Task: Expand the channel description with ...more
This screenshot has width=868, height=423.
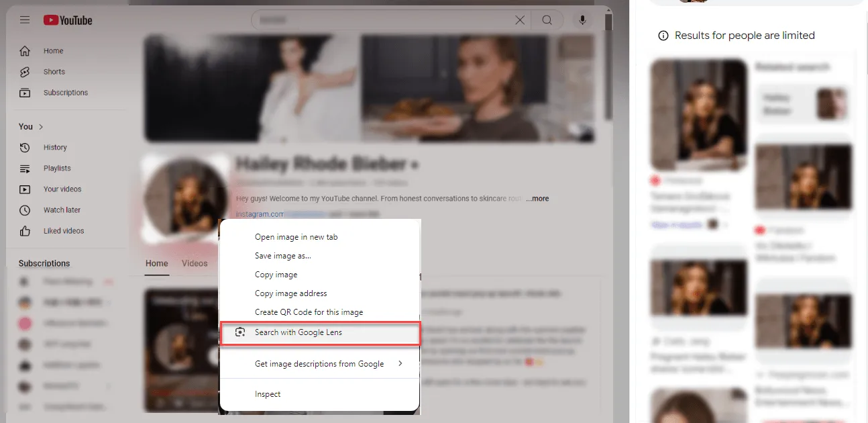Action: pos(537,198)
